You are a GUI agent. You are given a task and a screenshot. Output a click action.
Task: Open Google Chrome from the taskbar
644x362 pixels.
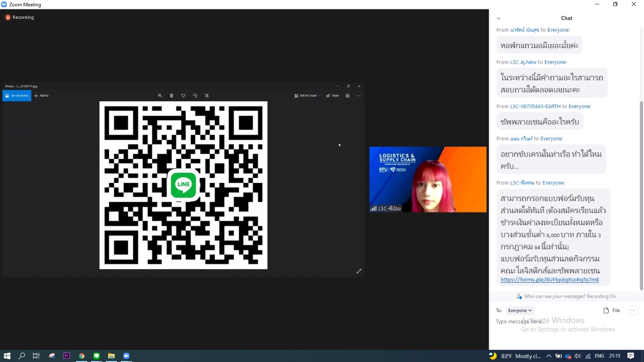(x=82, y=356)
